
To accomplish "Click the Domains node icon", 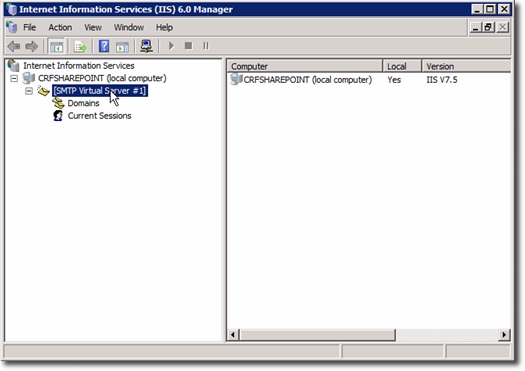I will click(x=58, y=103).
